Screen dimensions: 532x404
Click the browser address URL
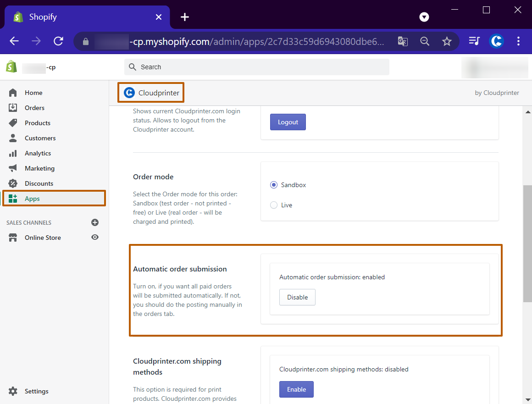click(x=256, y=41)
